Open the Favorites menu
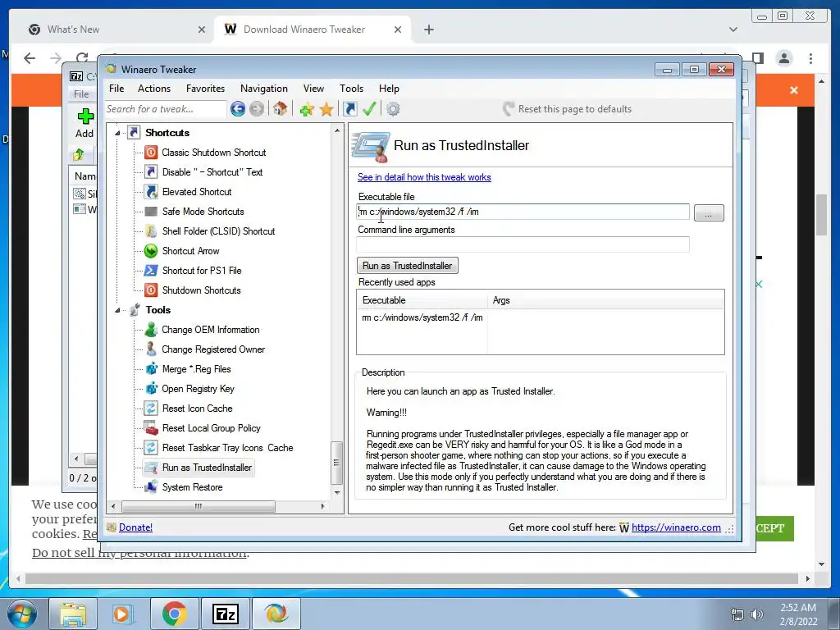Screen dimensions: 840x630 (205, 89)
